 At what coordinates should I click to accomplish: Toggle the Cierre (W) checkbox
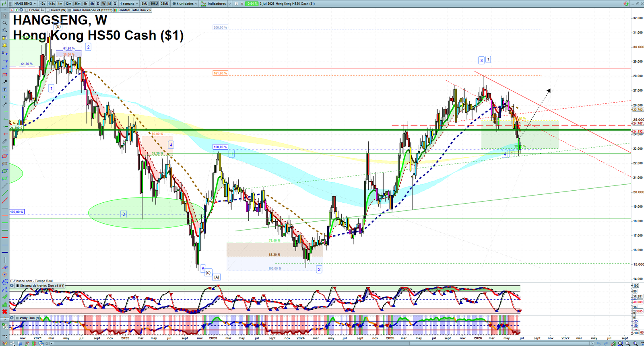click(48, 10)
